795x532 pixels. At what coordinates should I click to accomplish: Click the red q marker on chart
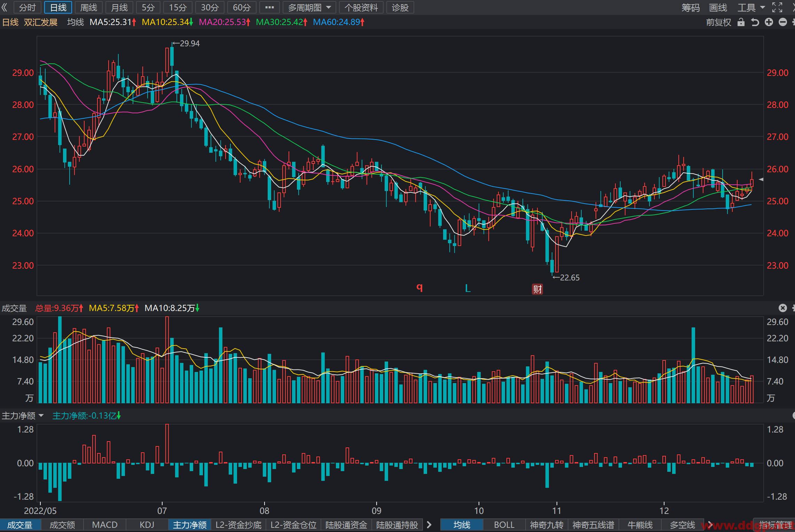click(x=420, y=287)
